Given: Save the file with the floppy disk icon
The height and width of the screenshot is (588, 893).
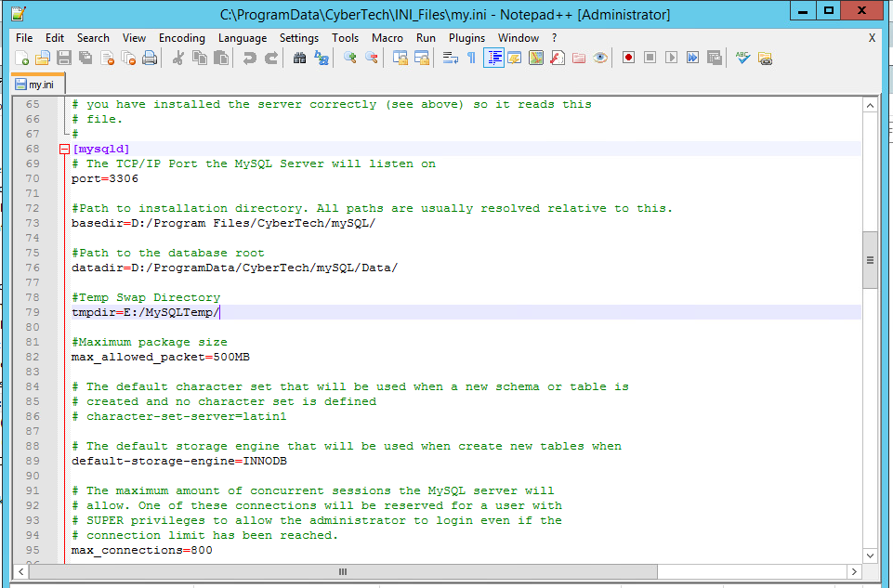Looking at the screenshot, I should pos(64,58).
